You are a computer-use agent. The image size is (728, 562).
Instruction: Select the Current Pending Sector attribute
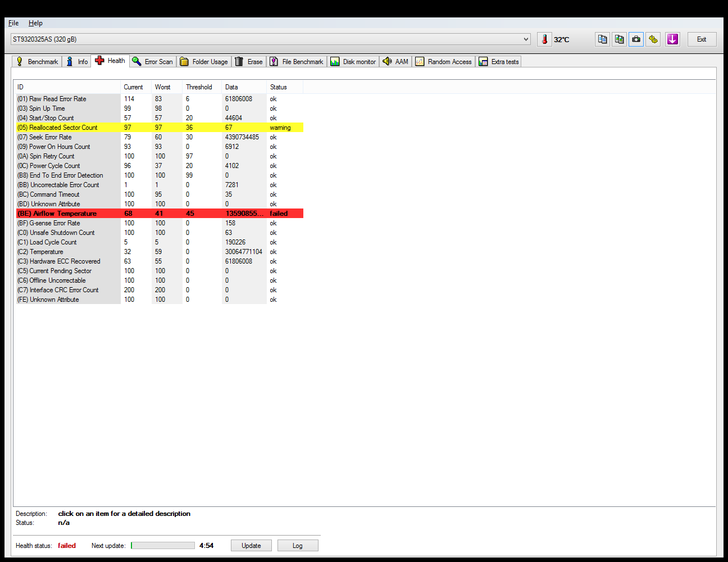click(x=158, y=271)
